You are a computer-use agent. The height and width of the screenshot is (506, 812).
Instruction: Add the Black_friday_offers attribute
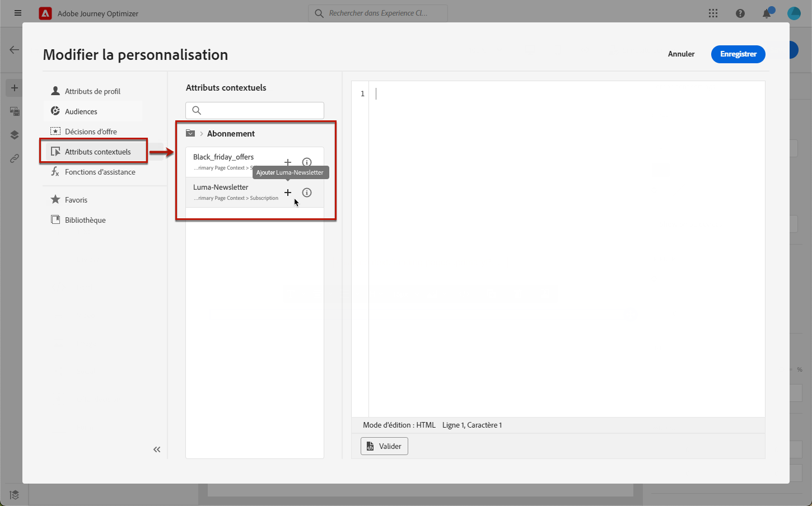pos(288,162)
